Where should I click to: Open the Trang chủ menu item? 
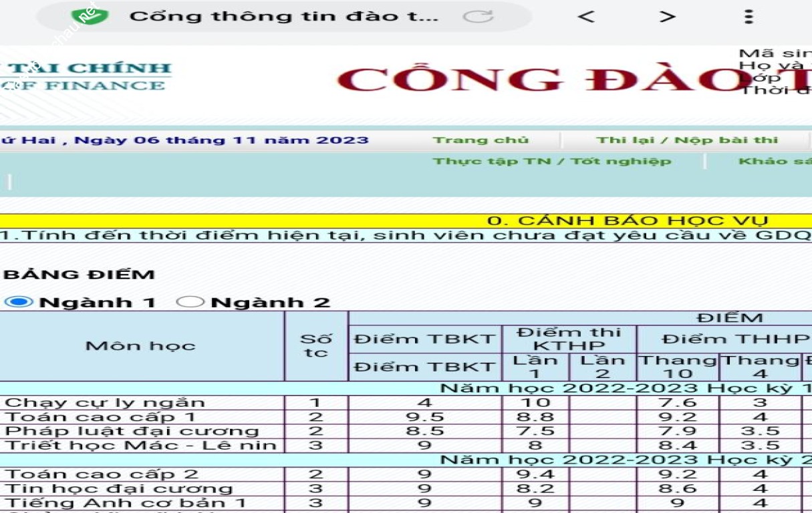tap(481, 140)
